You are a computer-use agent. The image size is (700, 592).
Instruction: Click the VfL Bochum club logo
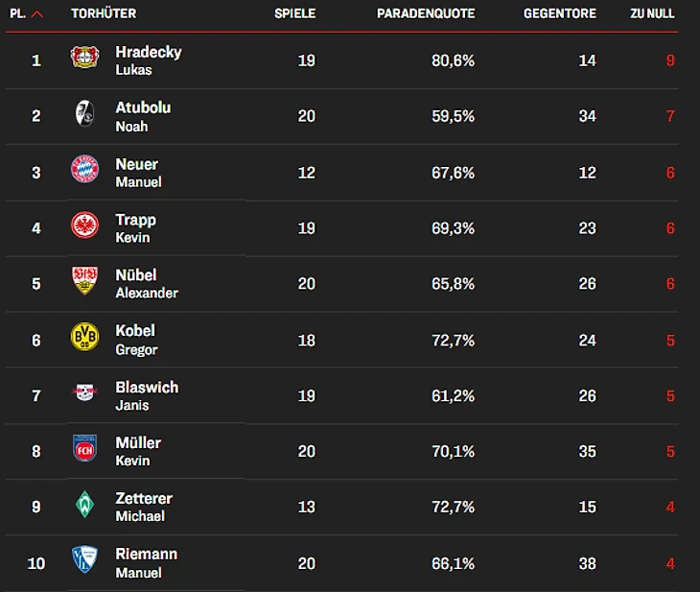point(84,559)
